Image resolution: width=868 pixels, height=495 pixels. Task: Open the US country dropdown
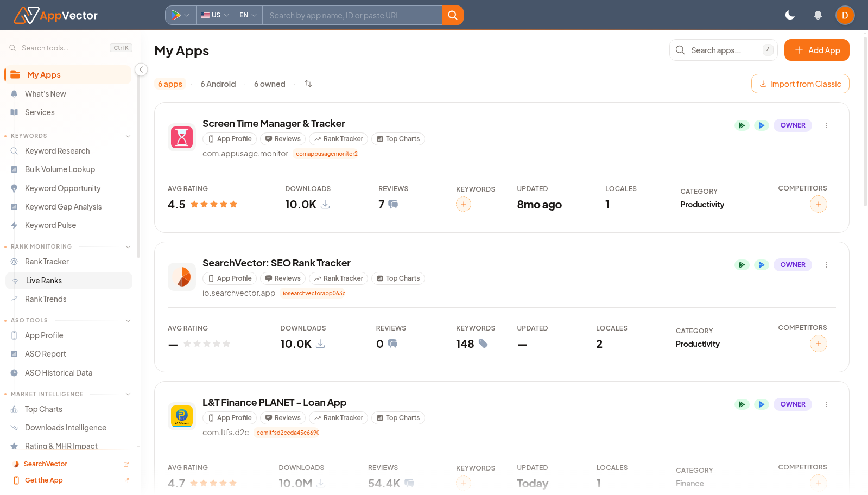(x=215, y=15)
